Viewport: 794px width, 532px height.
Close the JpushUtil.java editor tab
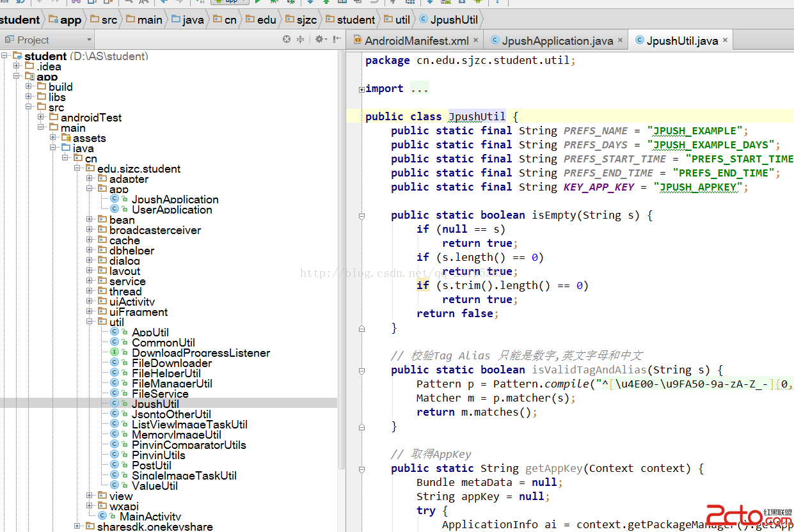[x=725, y=40]
